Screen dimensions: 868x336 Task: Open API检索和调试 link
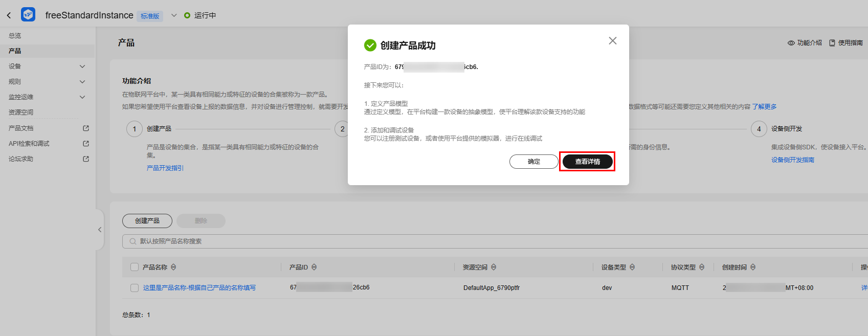29,144
